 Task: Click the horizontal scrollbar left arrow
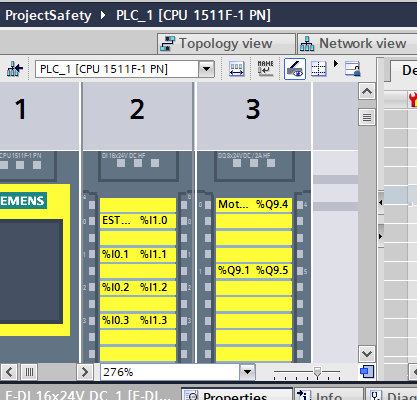(x=9, y=372)
